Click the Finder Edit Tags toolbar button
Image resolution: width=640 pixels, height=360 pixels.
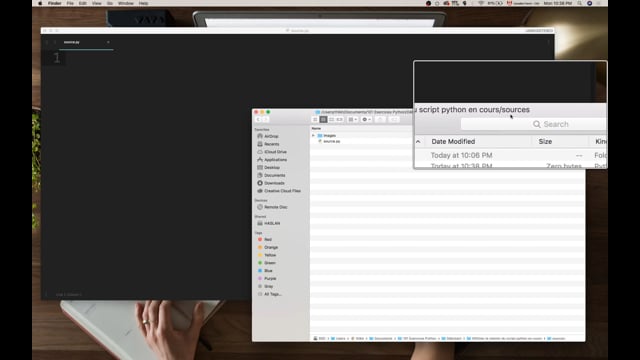(394, 119)
